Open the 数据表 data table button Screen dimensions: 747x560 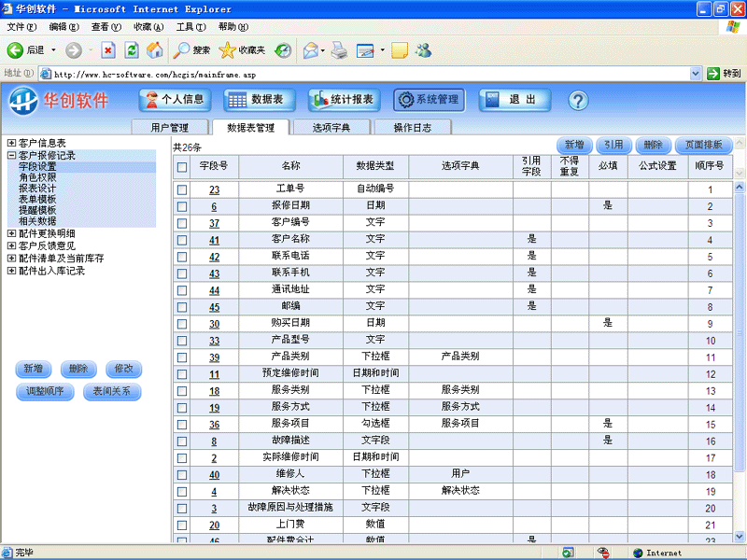coord(260,100)
